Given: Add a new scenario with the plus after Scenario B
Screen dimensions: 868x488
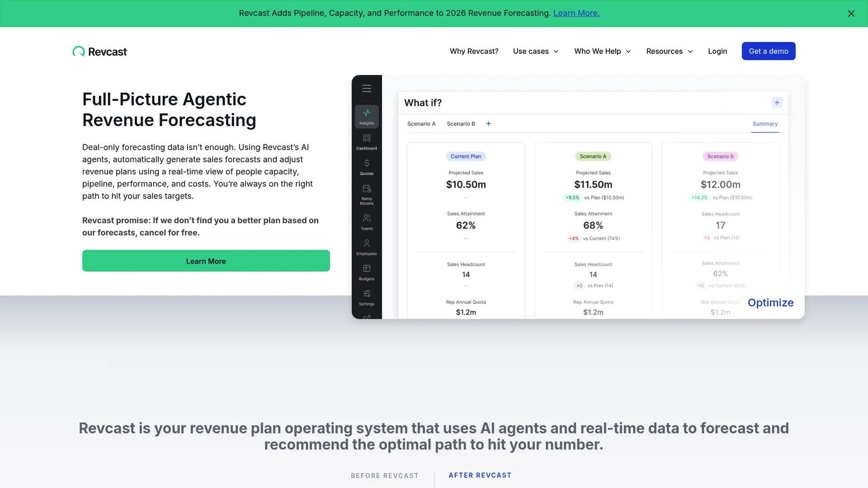Looking at the screenshot, I should click(488, 124).
